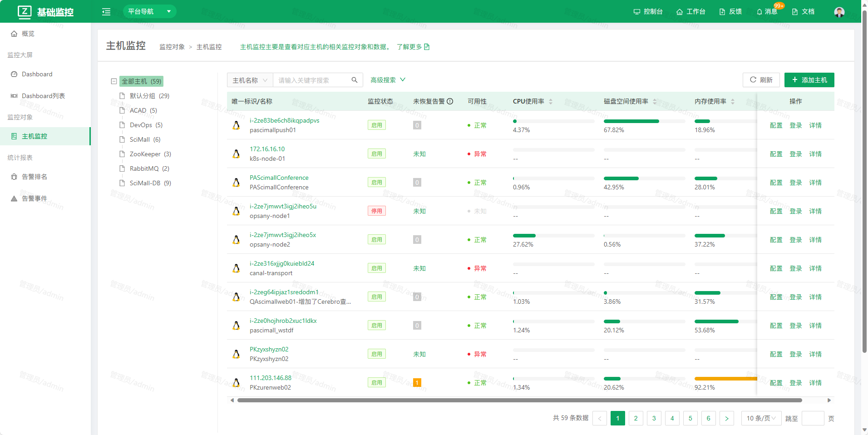Click 监控对象 breadcrumb link
Viewport: 868px width, 435px height.
point(172,47)
